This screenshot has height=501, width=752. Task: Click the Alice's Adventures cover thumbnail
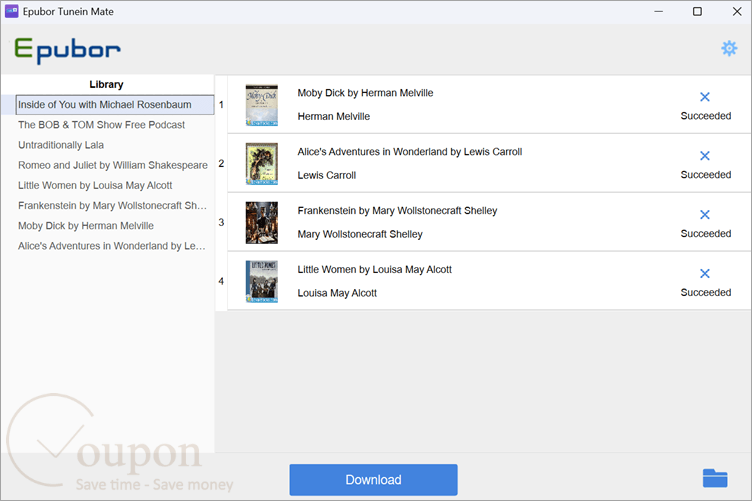[x=262, y=164]
